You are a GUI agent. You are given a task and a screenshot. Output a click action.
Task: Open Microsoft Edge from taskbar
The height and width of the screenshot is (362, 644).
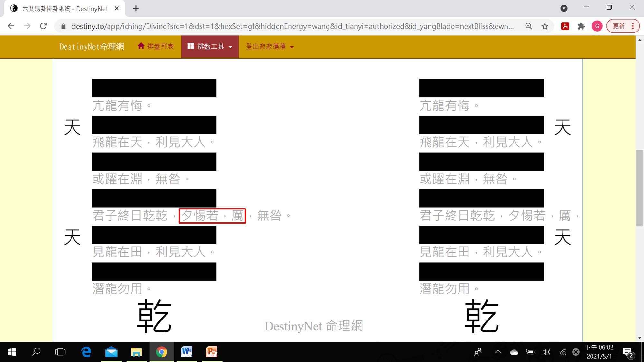86,352
